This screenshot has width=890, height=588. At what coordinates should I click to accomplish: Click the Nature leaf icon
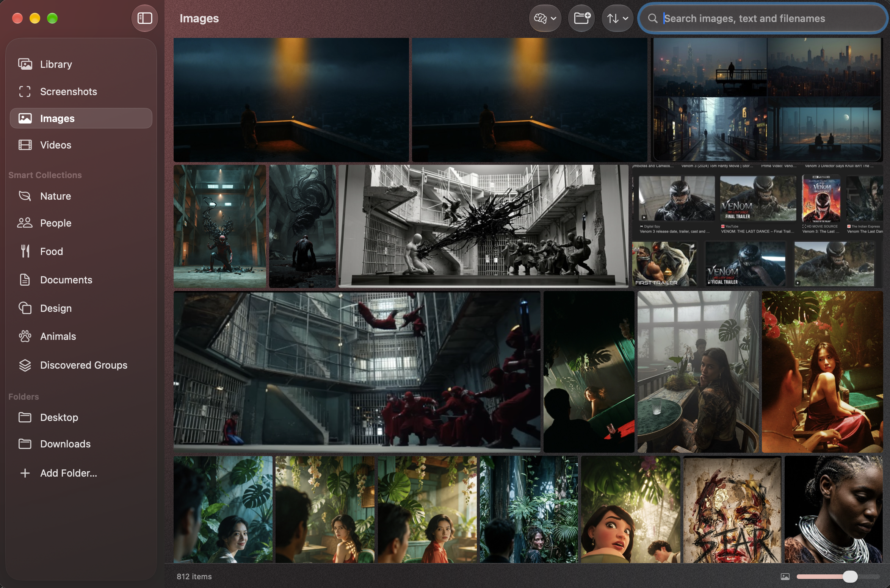[25, 196]
